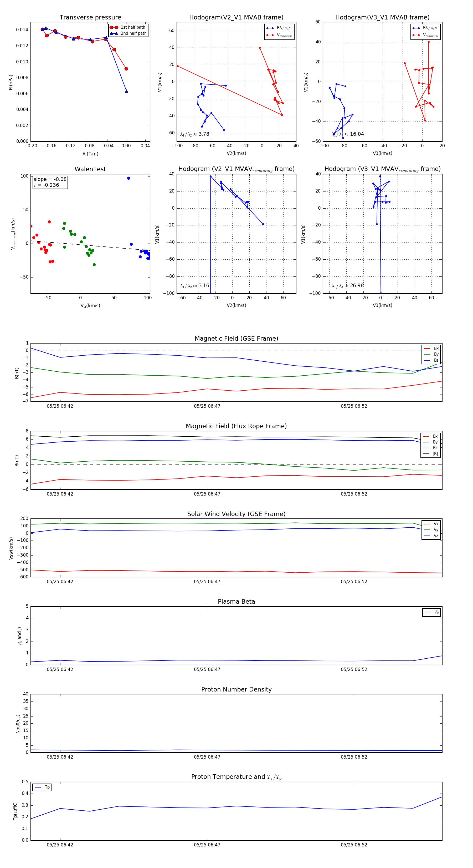Select the "|B|" legend entry in the Flux Rope plot
473x868 pixels.
[x=431, y=454]
